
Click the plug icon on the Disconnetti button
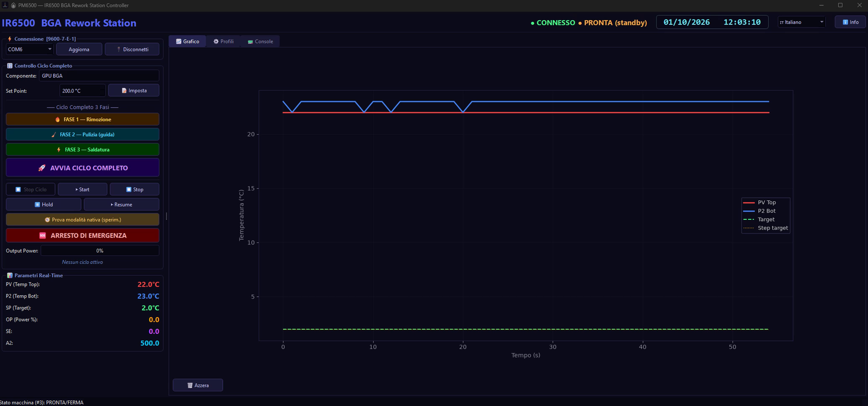[x=119, y=49]
